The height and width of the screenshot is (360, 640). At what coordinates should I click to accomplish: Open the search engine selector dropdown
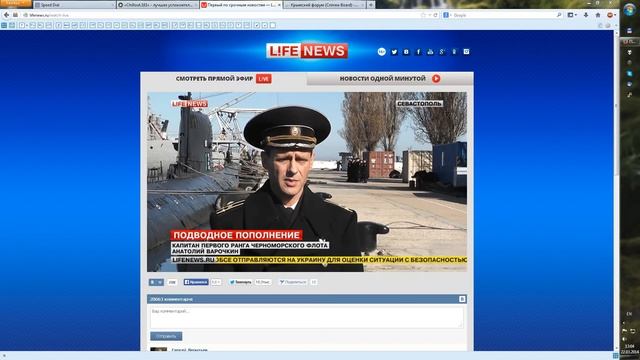pyautogui.click(x=447, y=15)
